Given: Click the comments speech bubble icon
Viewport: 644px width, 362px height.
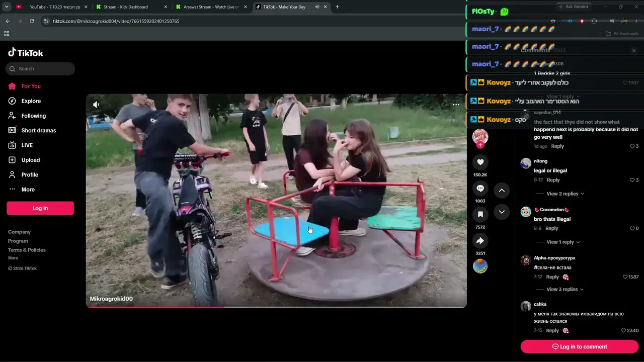Looking at the screenshot, I should (x=480, y=188).
